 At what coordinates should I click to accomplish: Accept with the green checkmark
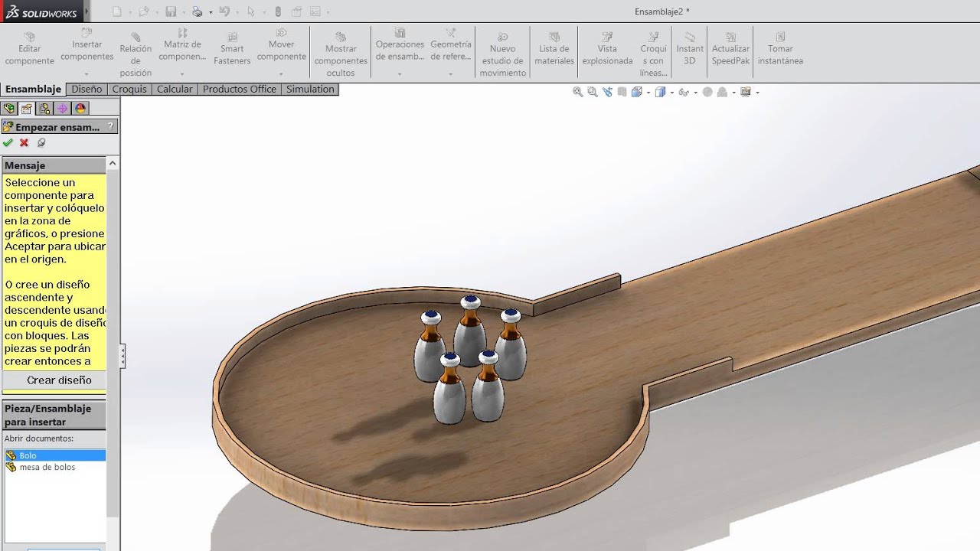tap(8, 142)
